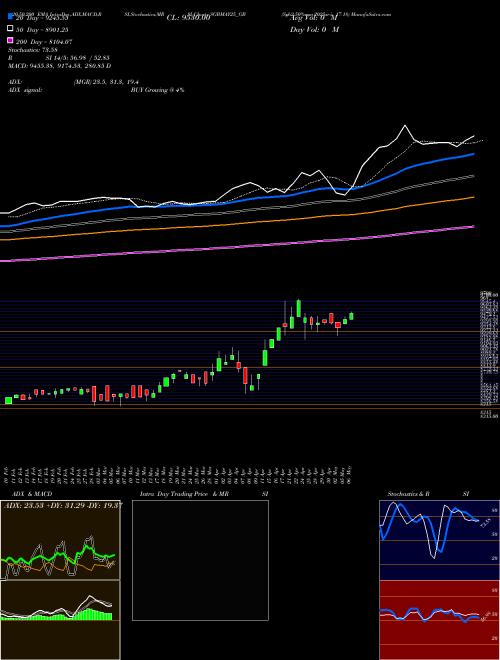Click the BUY Growing @ 4% signal text
The image size is (500, 660).
point(157,90)
